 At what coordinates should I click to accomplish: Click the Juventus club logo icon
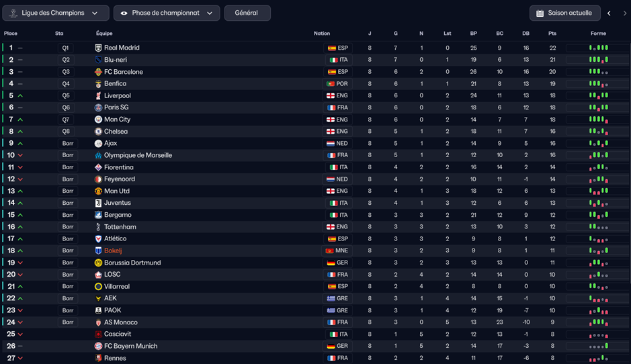pos(99,203)
